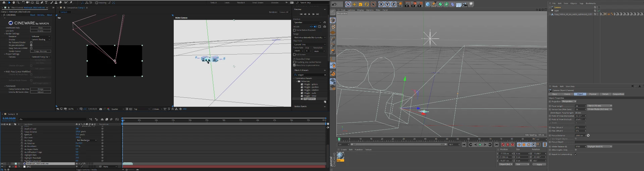
Task: Open the White Balance Daylight preset dropdown
Action: click(x=599, y=147)
